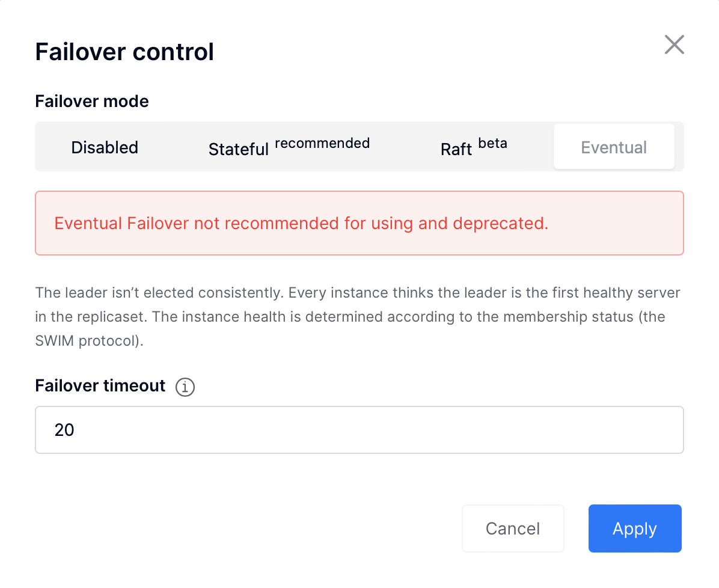Click the 'Failover mode' section label

(x=92, y=102)
